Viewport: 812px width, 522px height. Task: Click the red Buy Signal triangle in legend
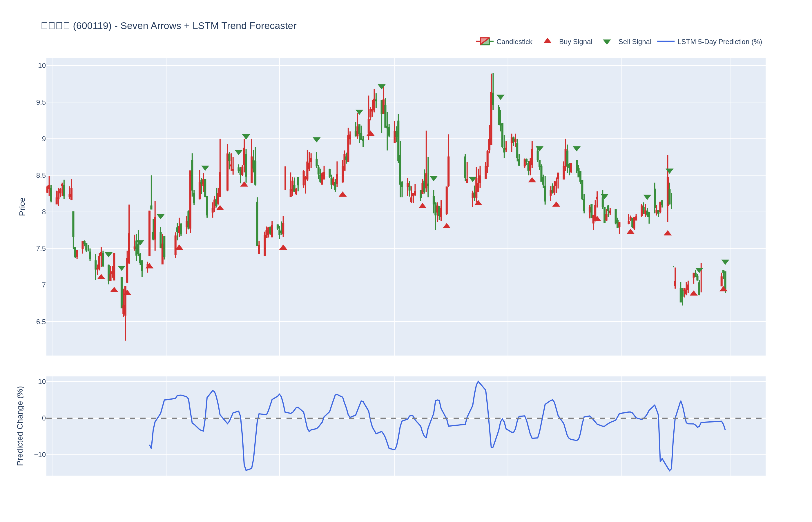point(547,41)
